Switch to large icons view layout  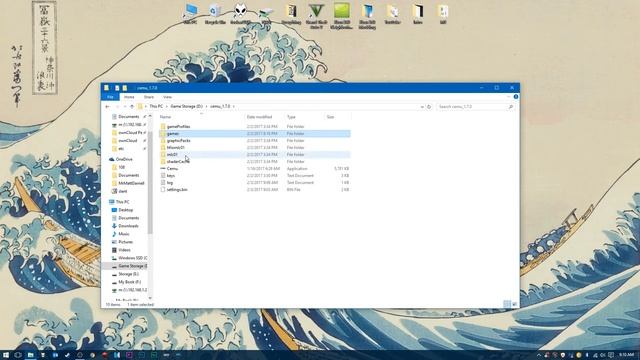tap(514, 304)
